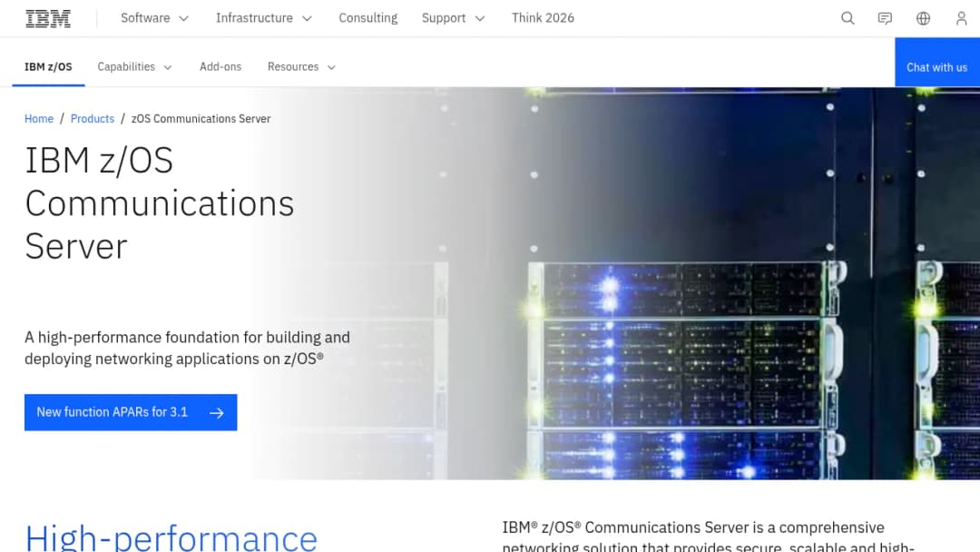
Task: Click the Products breadcrumb link
Action: click(x=93, y=119)
